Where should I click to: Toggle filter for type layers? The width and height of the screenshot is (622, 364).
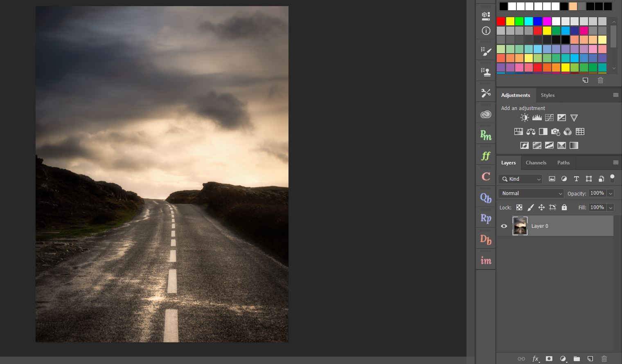[x=576, y=179]
